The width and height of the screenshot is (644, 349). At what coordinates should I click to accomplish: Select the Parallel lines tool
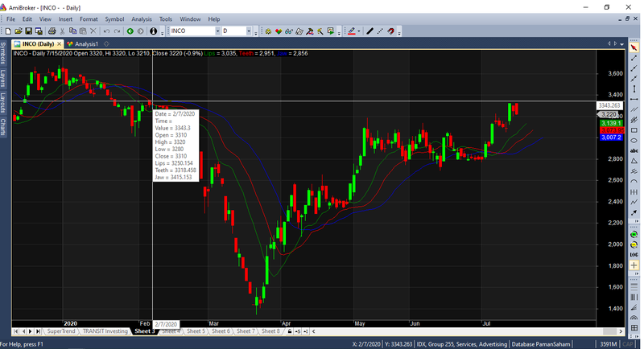click(634, 109)
